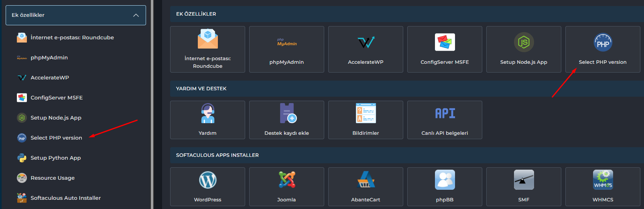Open 'Resource Usage' sidebar text link

[53, 178]
